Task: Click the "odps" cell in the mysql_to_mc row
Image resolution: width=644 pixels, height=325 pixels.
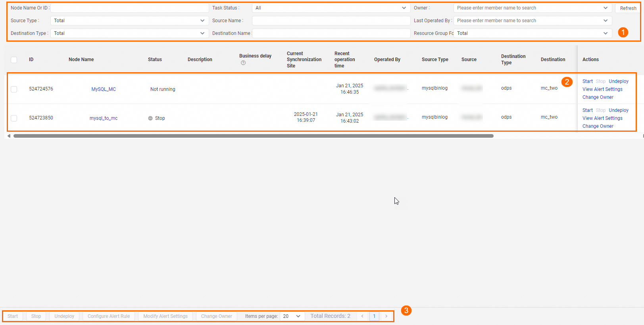Action: (506, 117)
